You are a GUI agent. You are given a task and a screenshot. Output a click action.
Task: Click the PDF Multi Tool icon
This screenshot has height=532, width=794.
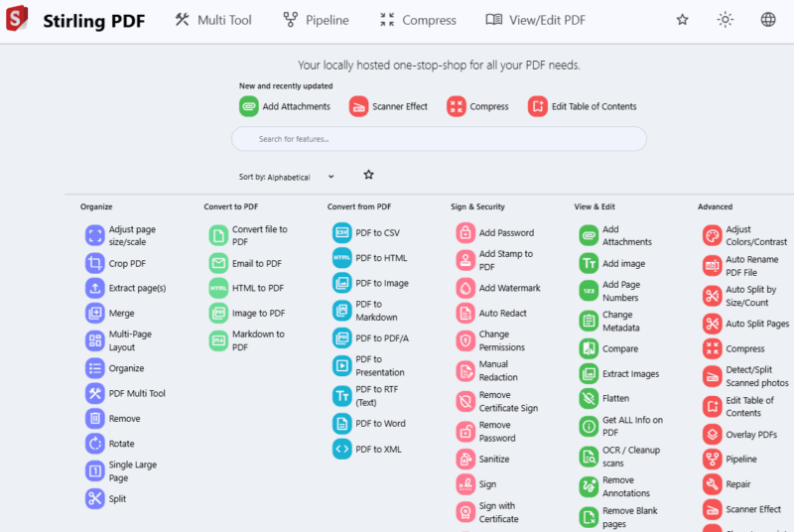(94, 393)
